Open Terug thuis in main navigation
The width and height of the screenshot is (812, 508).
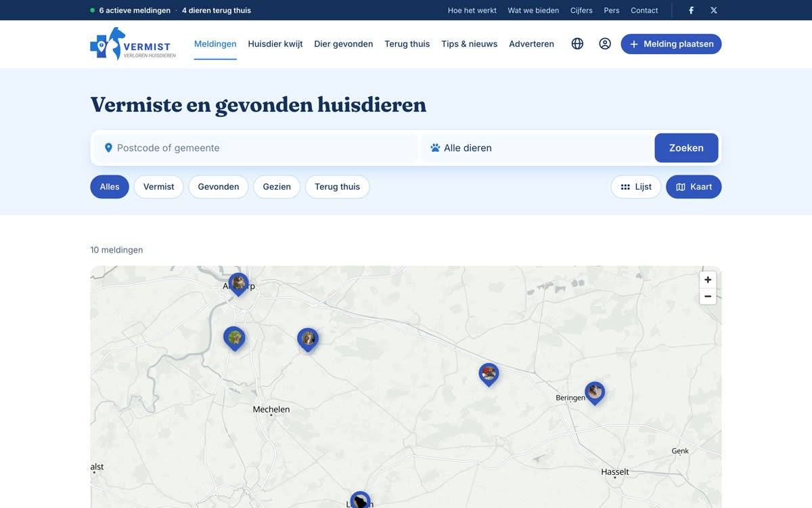[x=407, y=44]
